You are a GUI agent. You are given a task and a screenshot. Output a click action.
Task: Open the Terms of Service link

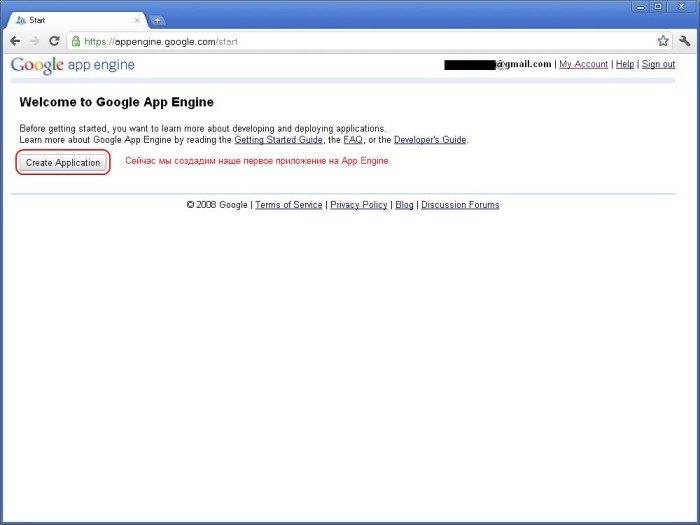(289, 205)
